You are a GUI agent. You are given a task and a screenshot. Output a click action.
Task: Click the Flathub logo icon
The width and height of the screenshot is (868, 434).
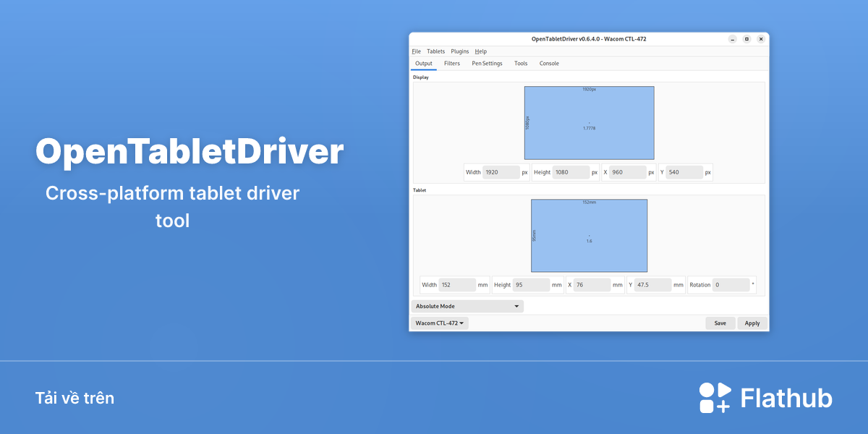pos(715,398)
